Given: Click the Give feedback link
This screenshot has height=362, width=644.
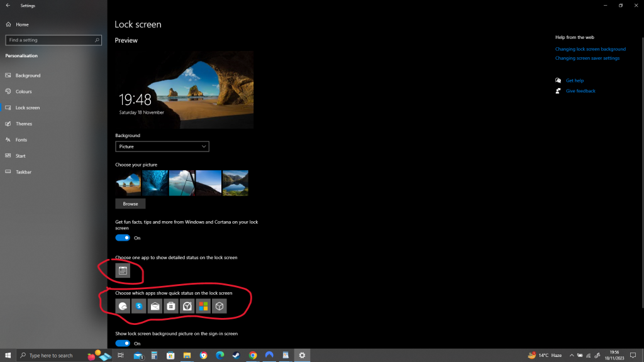Looking at the screenshot, I should tap(580, 91).
